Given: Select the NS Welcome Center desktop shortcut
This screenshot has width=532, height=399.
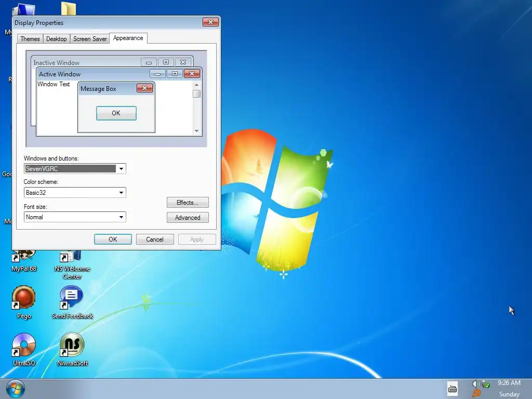Looking at the screenshot, I should (x=72, y=265).
